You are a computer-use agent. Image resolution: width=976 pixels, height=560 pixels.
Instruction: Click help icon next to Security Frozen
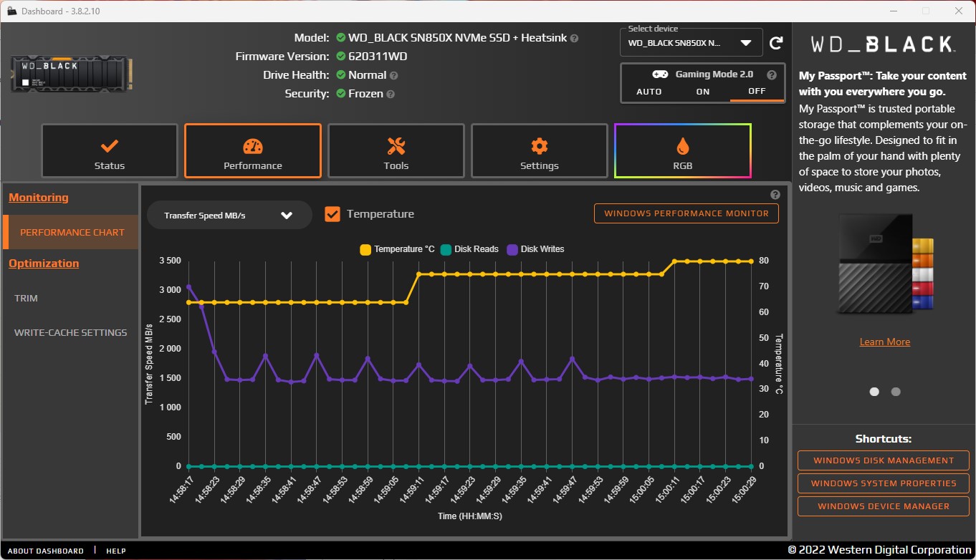tap(391, 94)
